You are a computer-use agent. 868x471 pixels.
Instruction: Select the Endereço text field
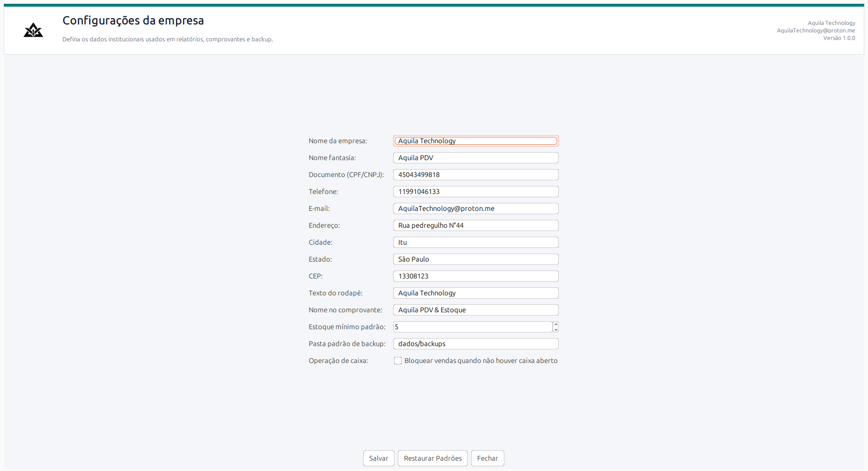(x=476, y=225)
